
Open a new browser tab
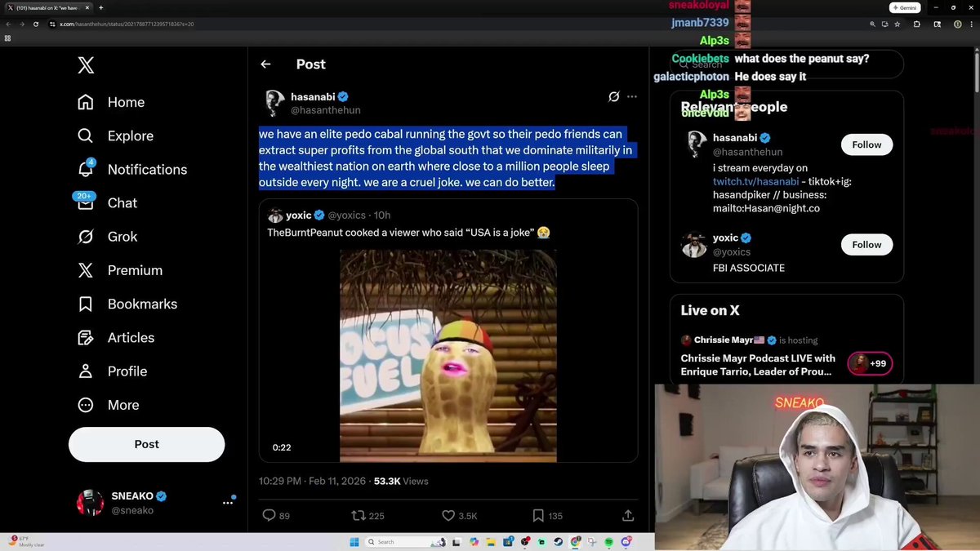[101, 7]
